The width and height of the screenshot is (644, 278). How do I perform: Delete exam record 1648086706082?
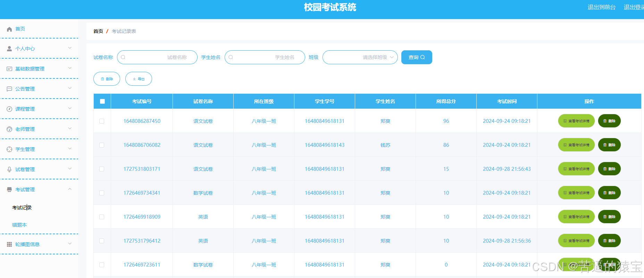[x=609, y=145]
